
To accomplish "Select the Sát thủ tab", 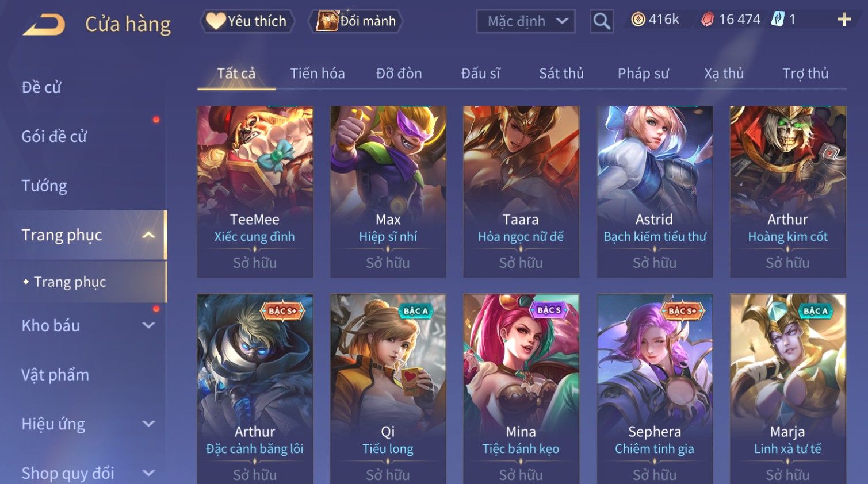I will (x=561, y=74).
